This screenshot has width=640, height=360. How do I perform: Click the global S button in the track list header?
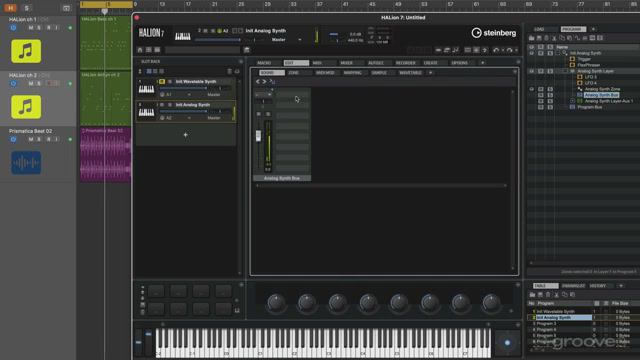click(x=27, y=8)
